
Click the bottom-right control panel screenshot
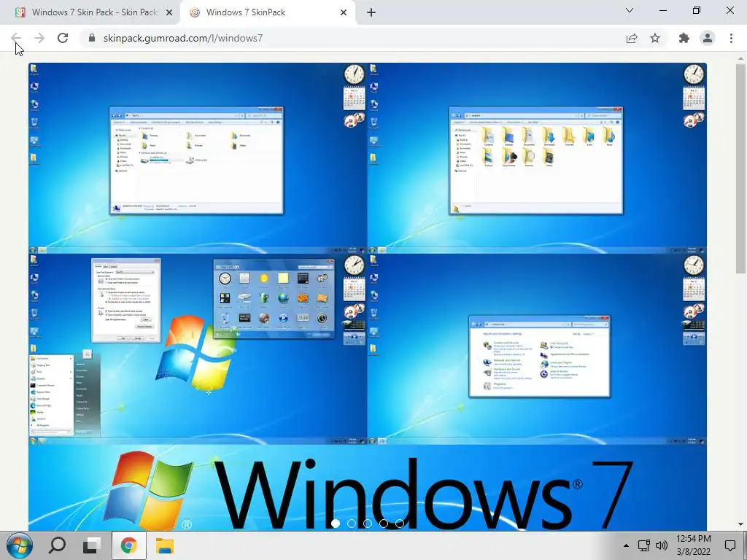pos(537,349)
